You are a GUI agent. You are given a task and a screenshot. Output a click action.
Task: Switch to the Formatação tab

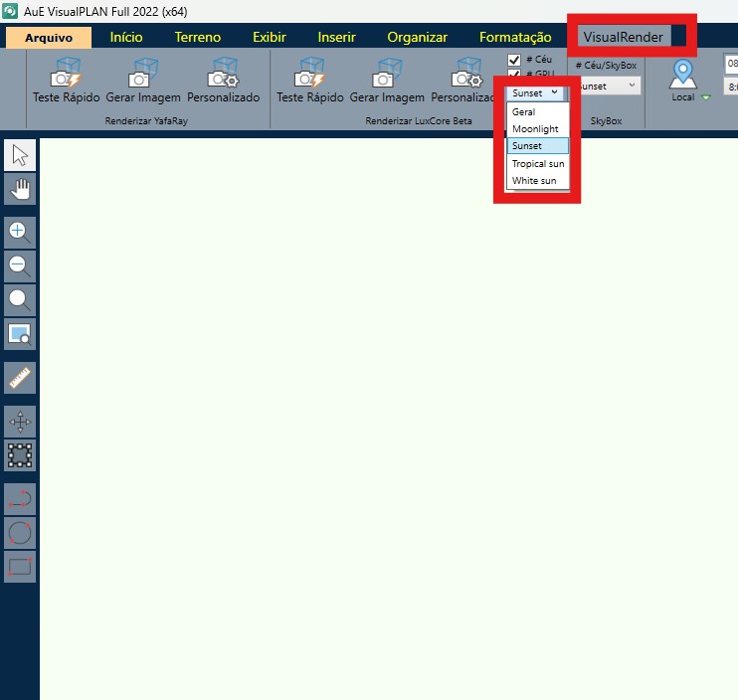pyautogui.click(x=515, y=37)
